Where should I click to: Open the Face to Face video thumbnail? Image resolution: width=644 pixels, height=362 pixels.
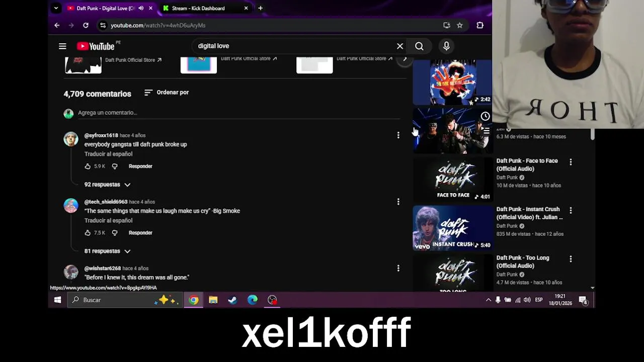[452, 179]
